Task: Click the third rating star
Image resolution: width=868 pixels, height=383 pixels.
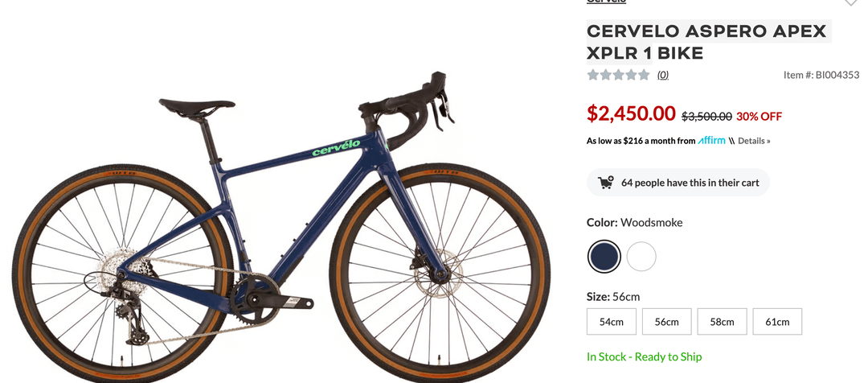Action: click(618, 75)
